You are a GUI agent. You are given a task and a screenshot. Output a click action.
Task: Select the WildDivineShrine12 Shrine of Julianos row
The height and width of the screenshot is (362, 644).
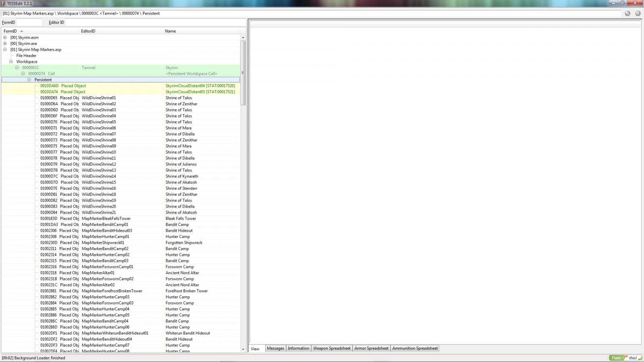click(121, 164)
